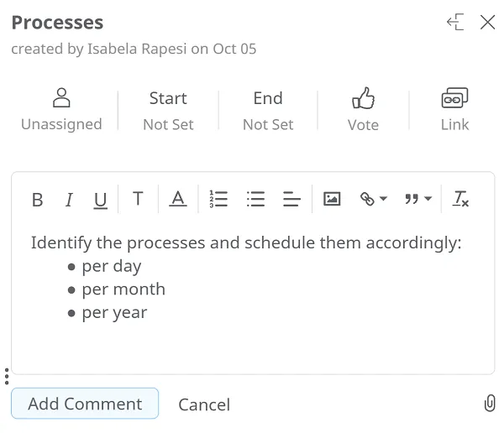Expand the link insert dropdown
The width and height of the screenshot is (504, 438).
click(x=374, y=199)
